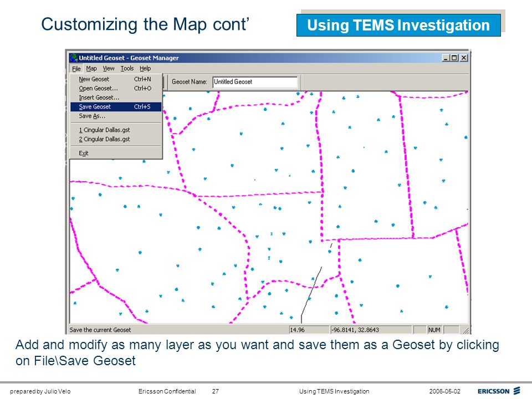This screenshot has height=399, width=532.
Task: Click the Geoset Manager globe icon
Action: (x=74, y=58)
